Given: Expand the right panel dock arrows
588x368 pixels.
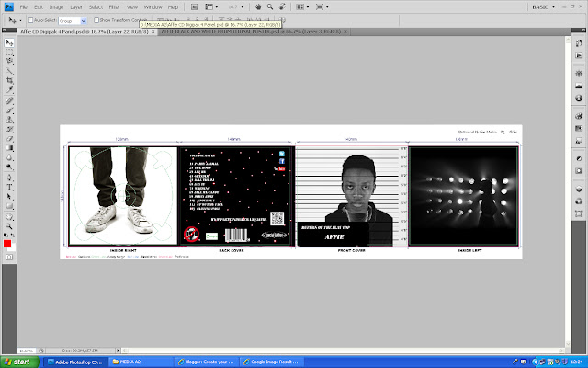Looking at the screenshot, I should click(583, 30).
